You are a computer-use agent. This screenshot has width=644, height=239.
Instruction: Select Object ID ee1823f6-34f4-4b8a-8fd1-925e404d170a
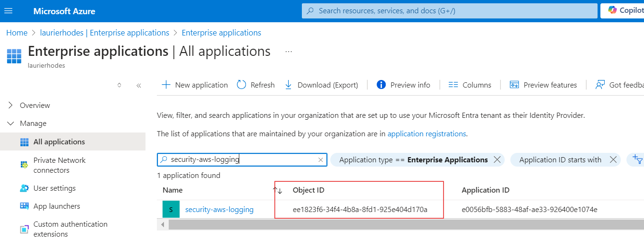pyautogui.click(x=360, y=210)
